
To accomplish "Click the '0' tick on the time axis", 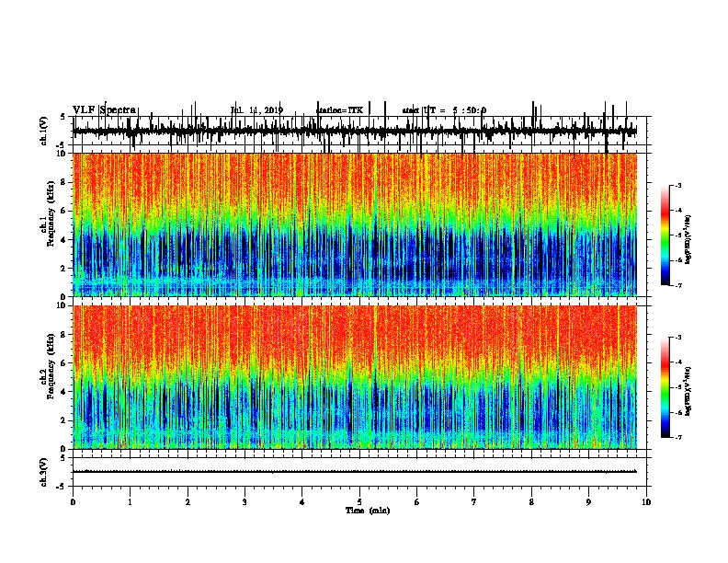I will point(73,501).
